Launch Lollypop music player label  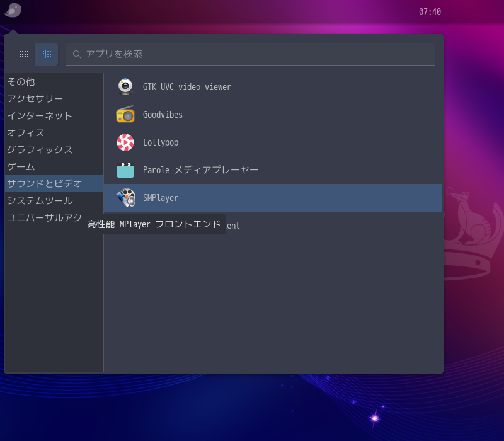(161, 142)
